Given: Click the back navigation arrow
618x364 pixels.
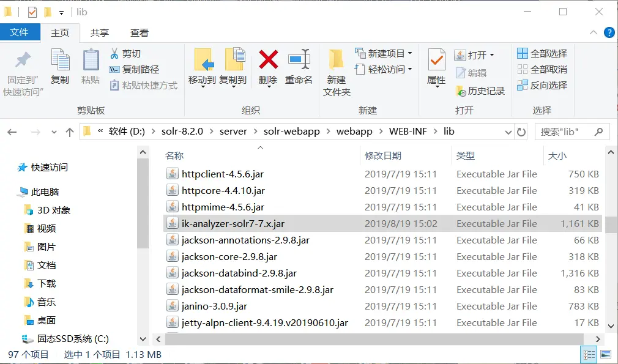Looking at the screenshot, I should pos(11,131).
